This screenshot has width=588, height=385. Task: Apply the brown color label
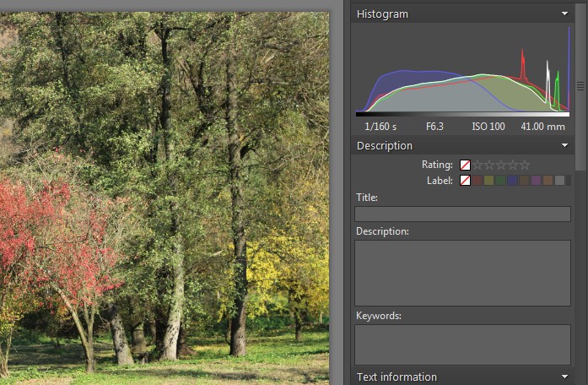click(524, 181)
